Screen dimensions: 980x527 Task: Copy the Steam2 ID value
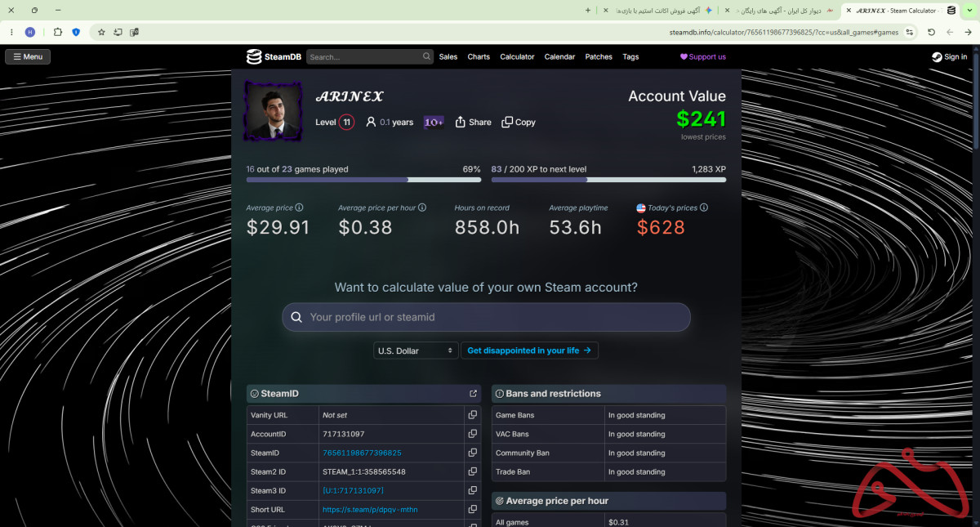point(472,471)
